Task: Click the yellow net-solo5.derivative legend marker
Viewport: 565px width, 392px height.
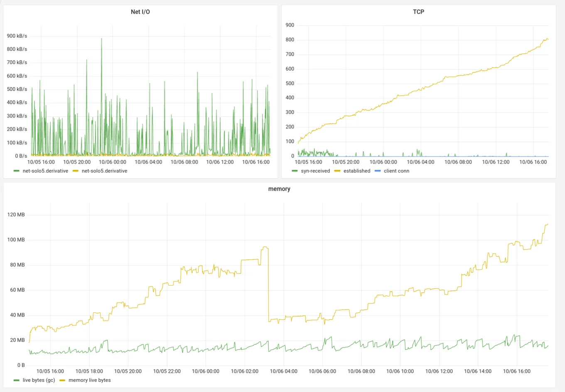Action: (76, 171)
